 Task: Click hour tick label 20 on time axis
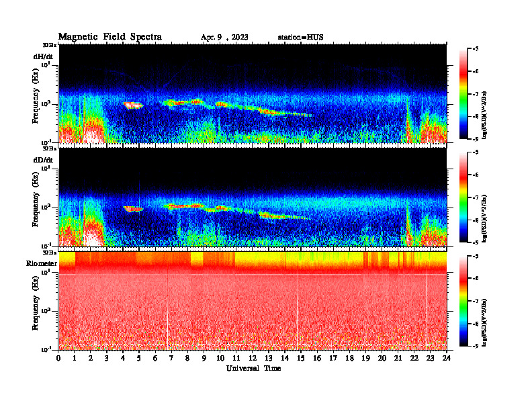pyautogui.click(x=382, y=358)
